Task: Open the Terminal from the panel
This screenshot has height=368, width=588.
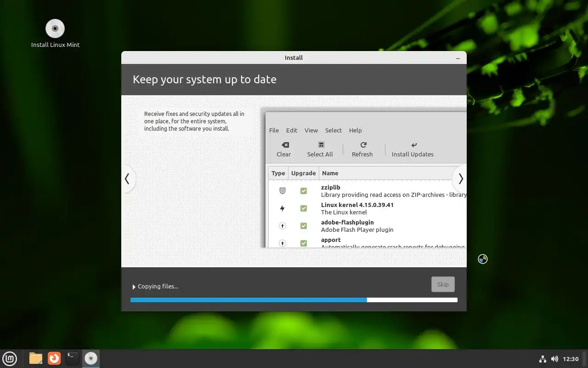Action: click(x=73, y=358)
